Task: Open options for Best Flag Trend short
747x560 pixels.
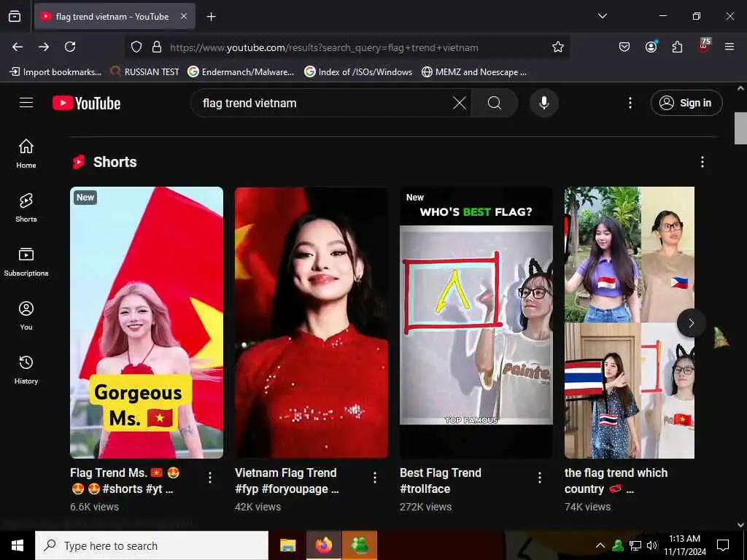Action: point(540,478)
